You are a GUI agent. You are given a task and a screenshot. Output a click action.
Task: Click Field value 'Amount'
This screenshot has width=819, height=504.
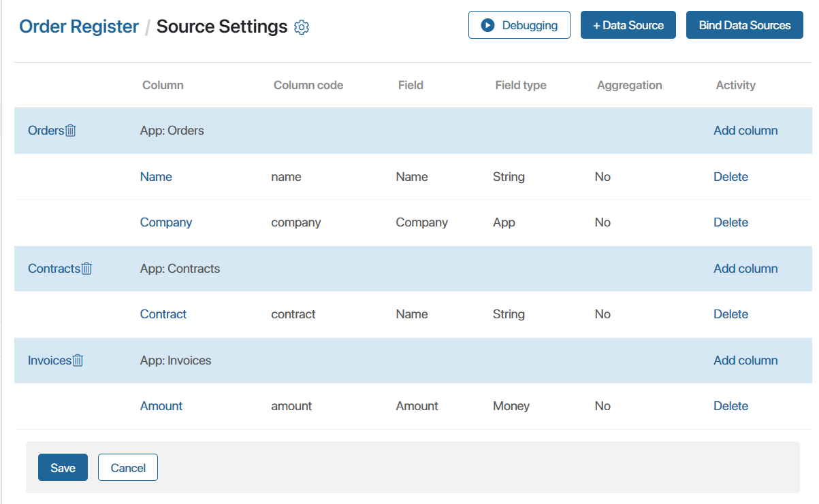point(417,406)
